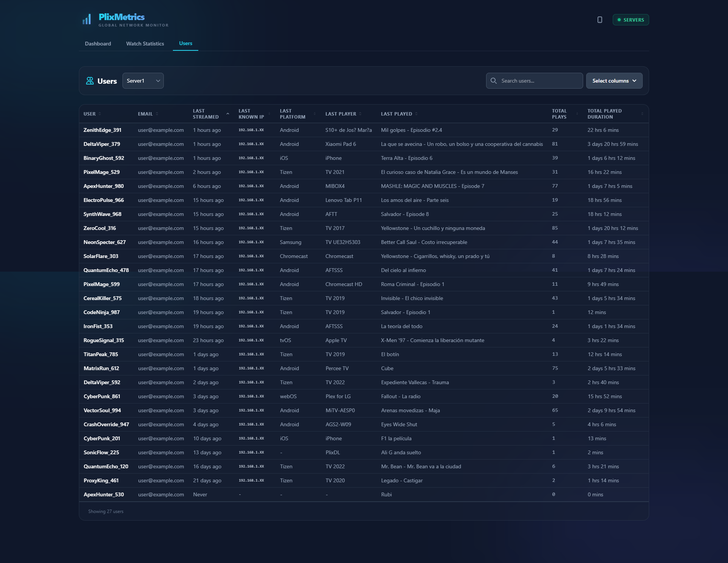
Task: Select user IronFist_353
Action: [98, 326]
